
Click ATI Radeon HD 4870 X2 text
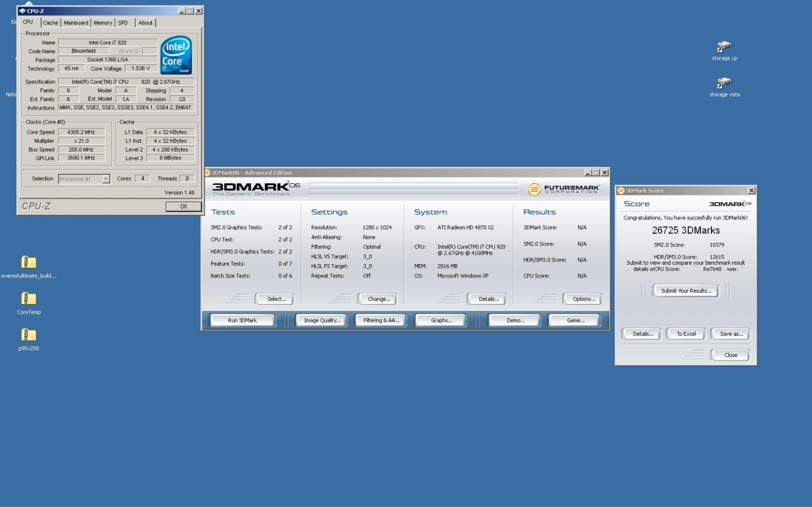click(x=465, y=228)
